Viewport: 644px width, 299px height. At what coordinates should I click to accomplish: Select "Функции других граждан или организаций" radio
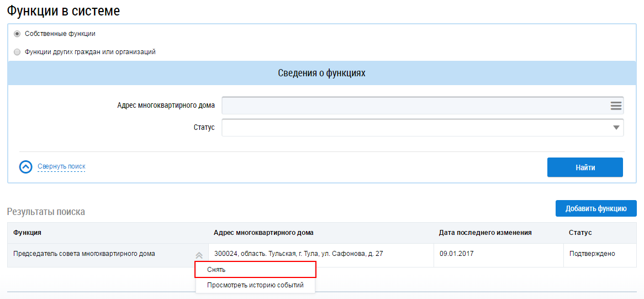coord(17,52)
